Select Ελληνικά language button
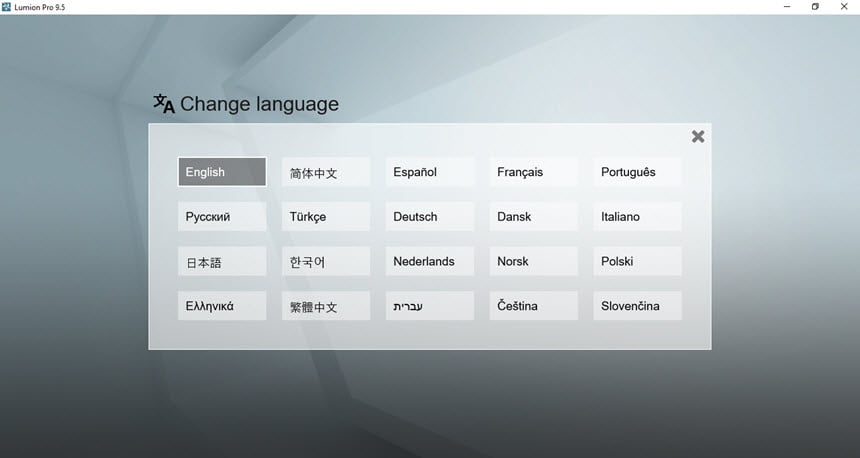This screenshot has width=860, height=458. (x=222, y=306)
